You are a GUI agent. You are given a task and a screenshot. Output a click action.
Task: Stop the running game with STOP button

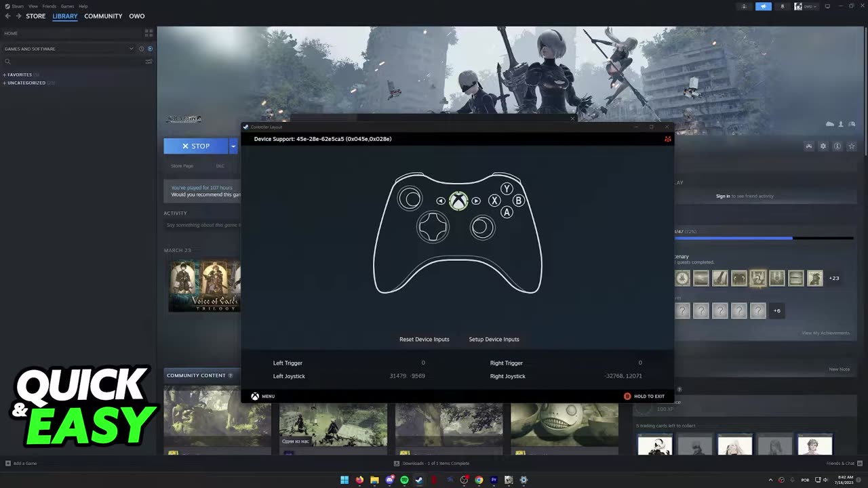click(x=197, y=146)
